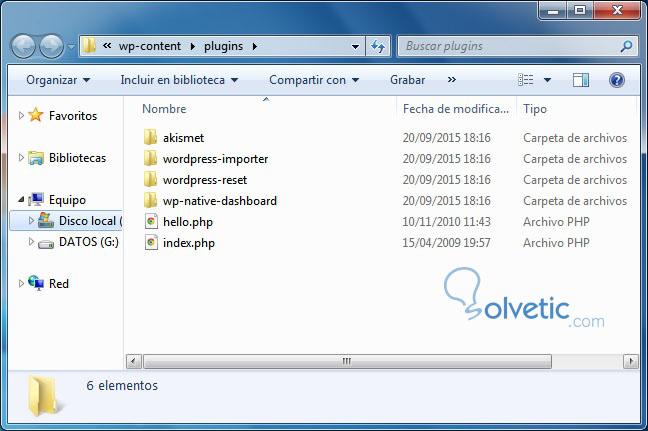Open the Organizar menu
The image size is (648, 431).
click(x=58, y=80)
